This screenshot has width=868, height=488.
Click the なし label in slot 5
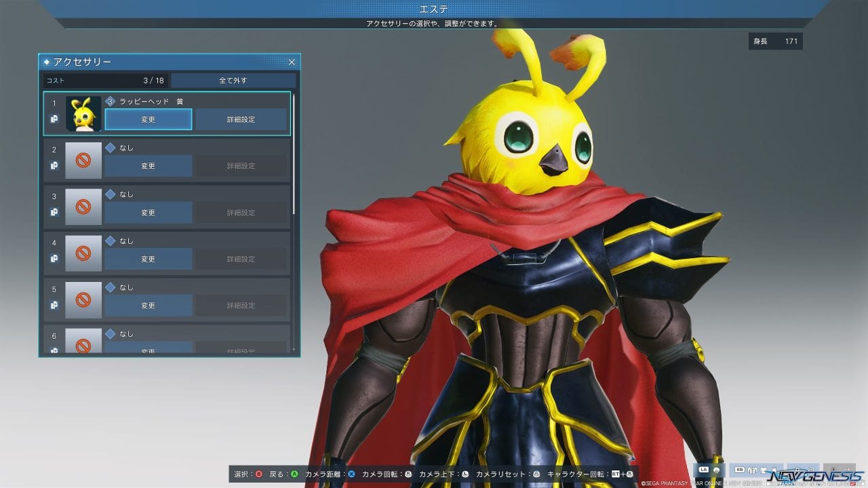(127, 287)
